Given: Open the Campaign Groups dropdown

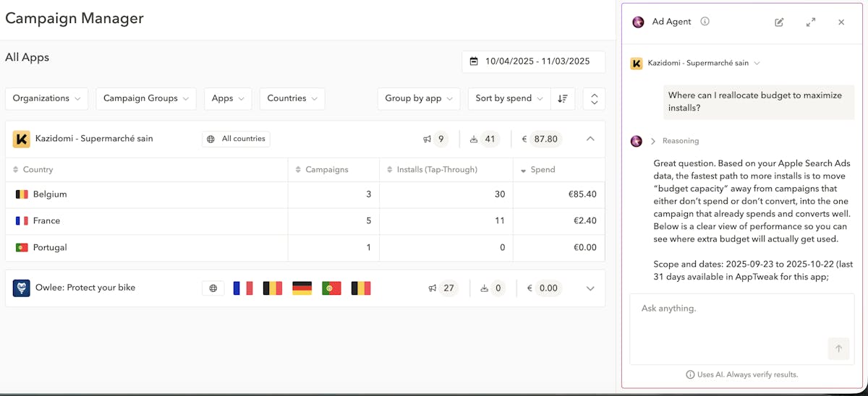Looking at the screenshot, I should click(145, 98).
